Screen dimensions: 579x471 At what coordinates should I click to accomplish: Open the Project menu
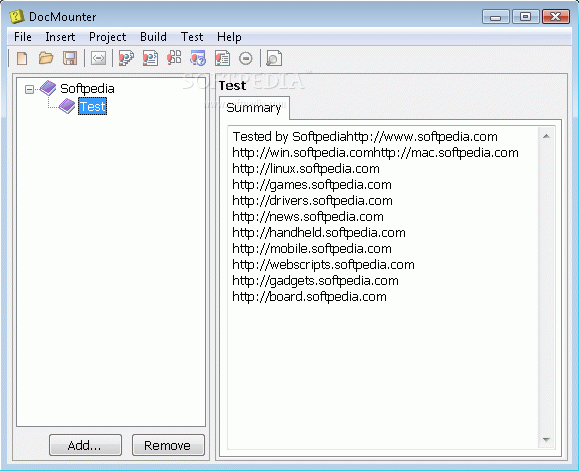[107, 37]
